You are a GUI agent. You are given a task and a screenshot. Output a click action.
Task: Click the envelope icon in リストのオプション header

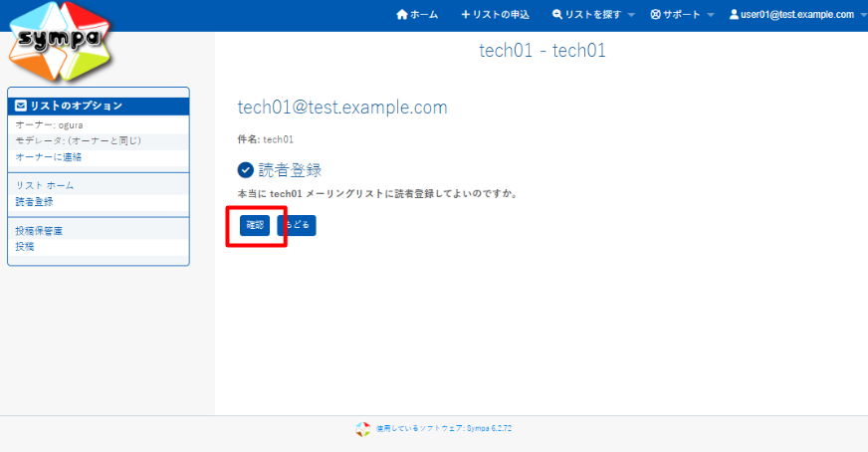pyautogui.click(x=21, y=106)
